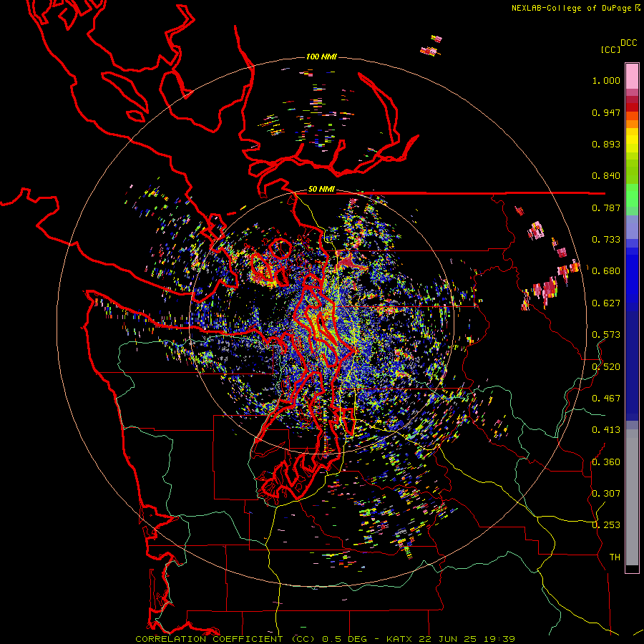Select the 0.680 color scale value

pyautogui.click(x=606, y=271)
